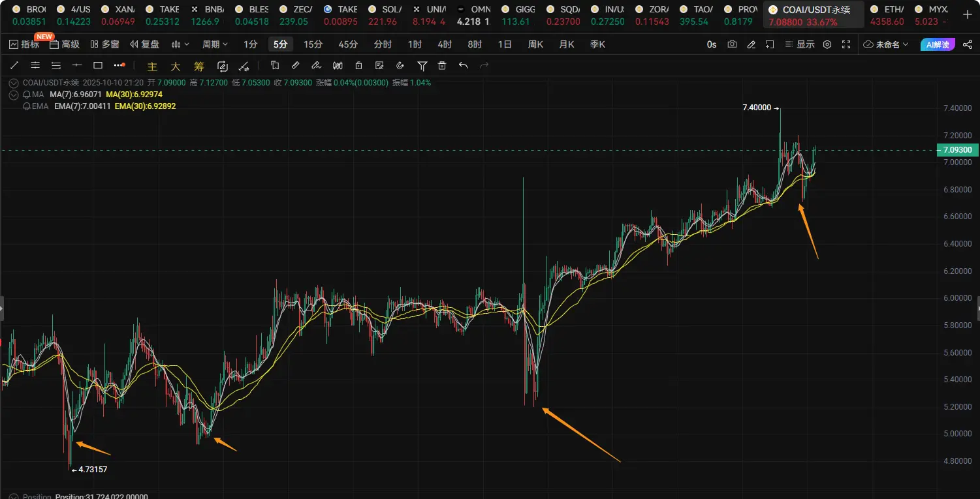
Task: Select the 分时 timeframe
Action: pyautogui.click(x=383, y=44)
